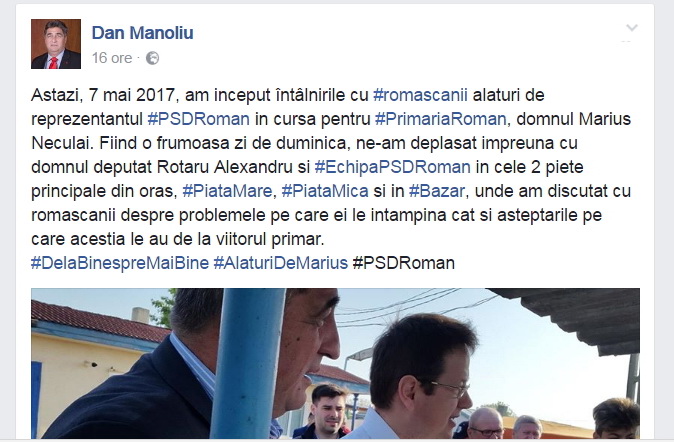Open the post options chevron menu

632,28
